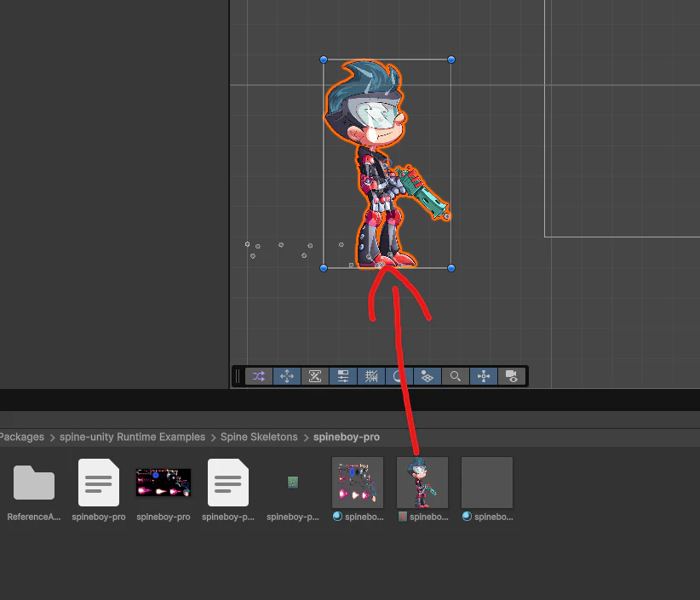The height and width of the screenshot is (600, 700).
Task: Click the circular rotate icon in overlay toolbar
Action: 399,376
